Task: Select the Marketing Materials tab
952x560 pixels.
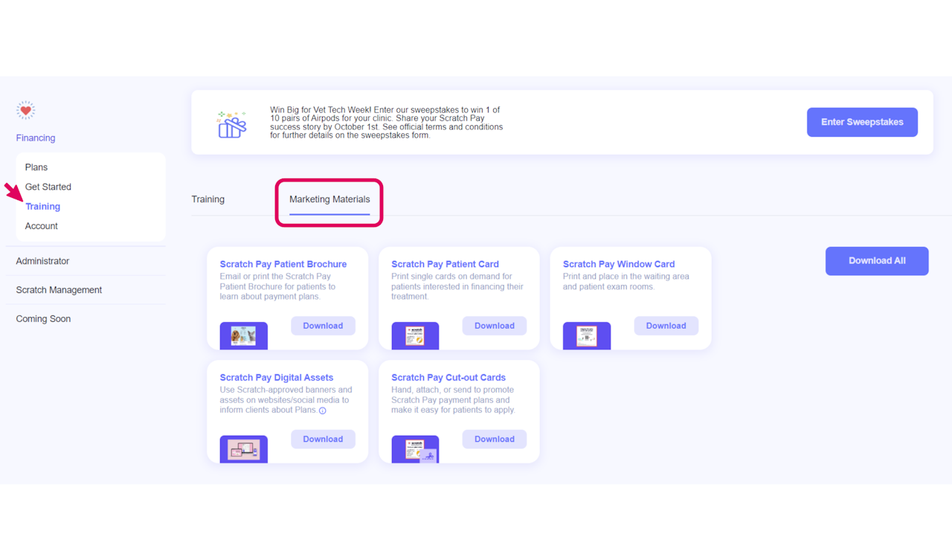Action: 329,199
